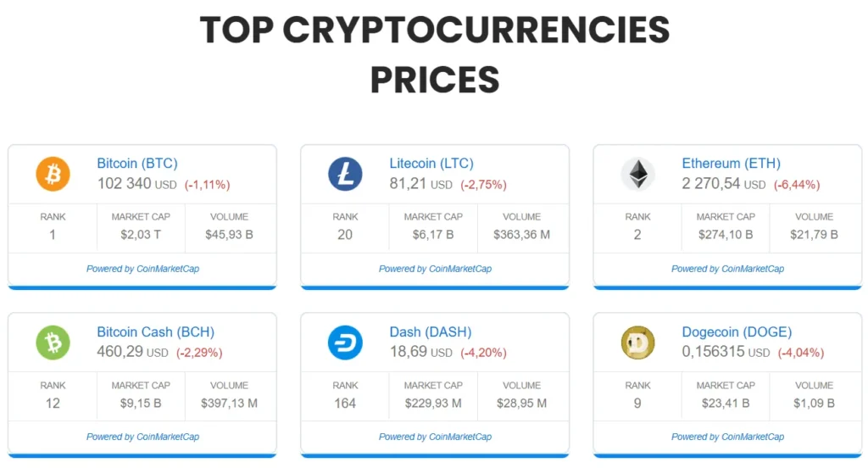Click Ethereum's -6,44% price change

click(x=795, y=185)
